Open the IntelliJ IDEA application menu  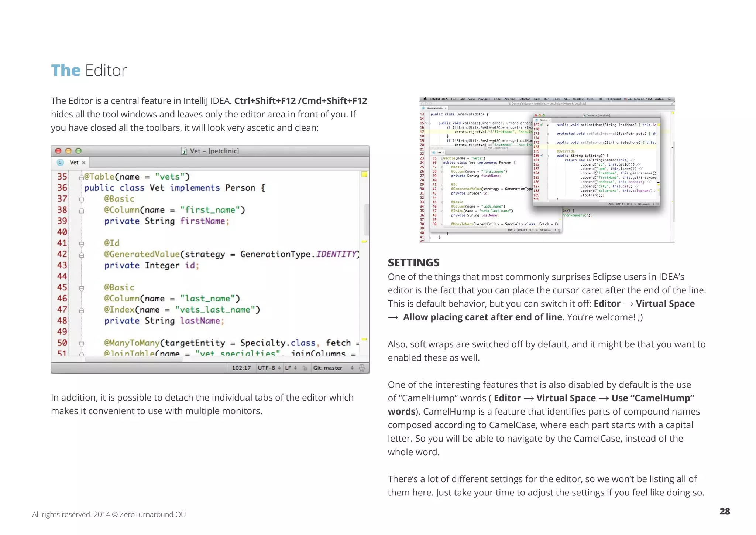point(439,99)
